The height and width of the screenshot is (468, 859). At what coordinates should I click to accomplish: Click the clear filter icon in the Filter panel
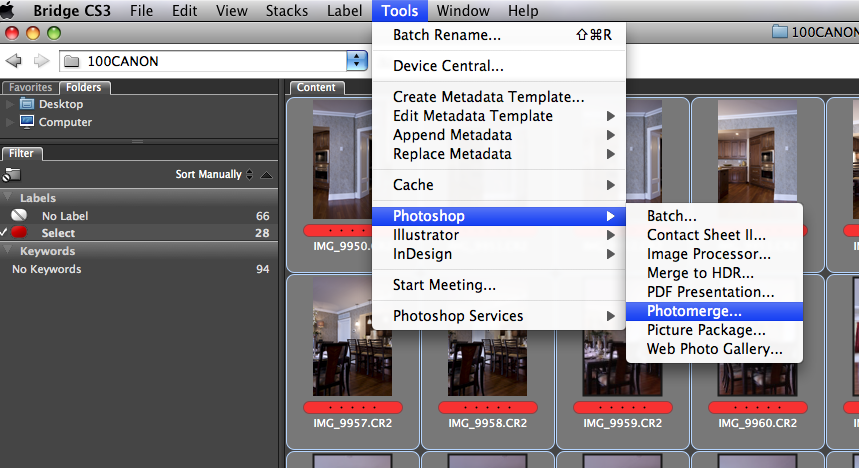12,174
